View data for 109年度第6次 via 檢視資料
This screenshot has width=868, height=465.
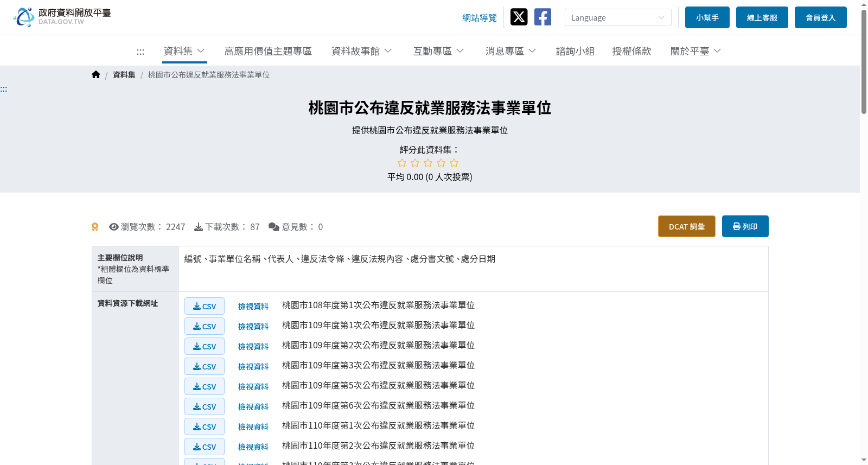point(253,407)
